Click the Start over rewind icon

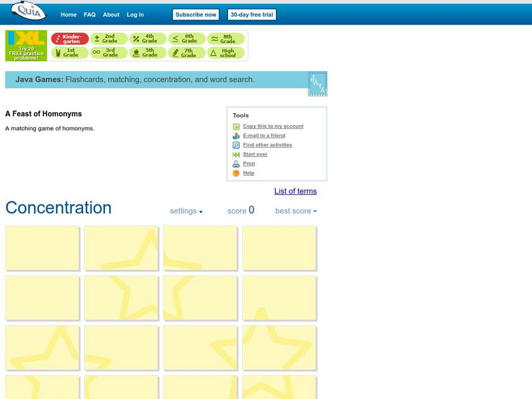coord(236,155)
